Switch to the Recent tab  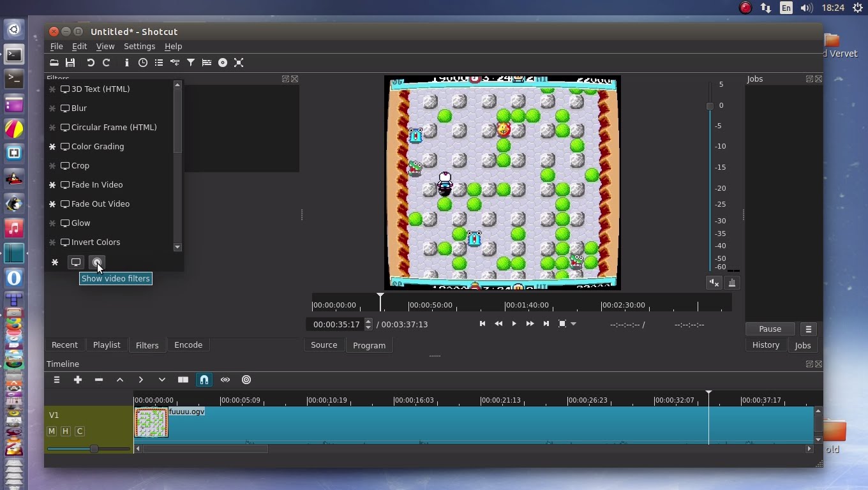point(64,345)
